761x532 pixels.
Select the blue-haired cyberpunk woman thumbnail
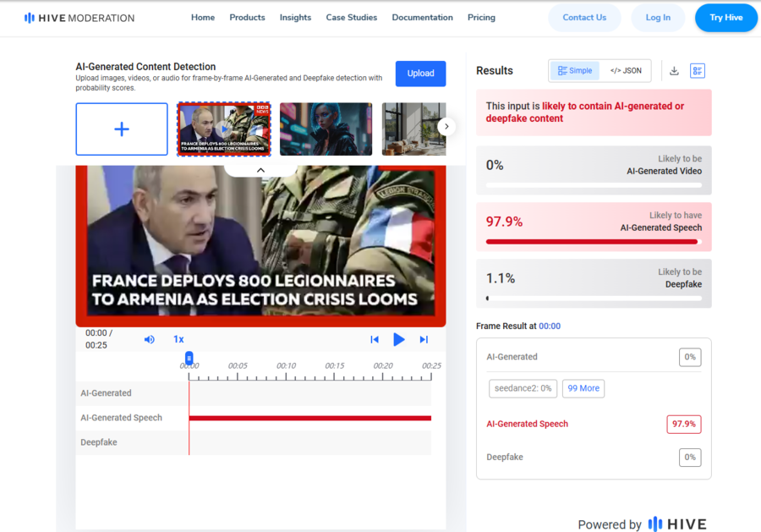pyautogui.click(x=326, y=129)
